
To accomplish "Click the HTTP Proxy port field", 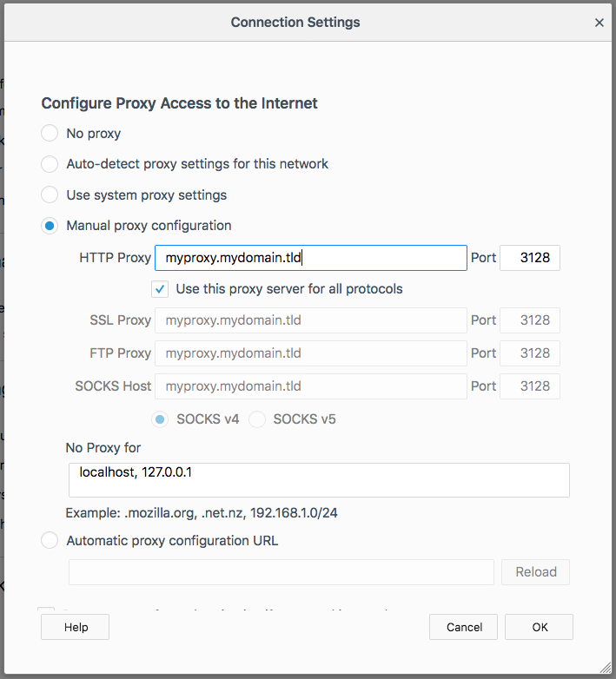I will point(529,258).
